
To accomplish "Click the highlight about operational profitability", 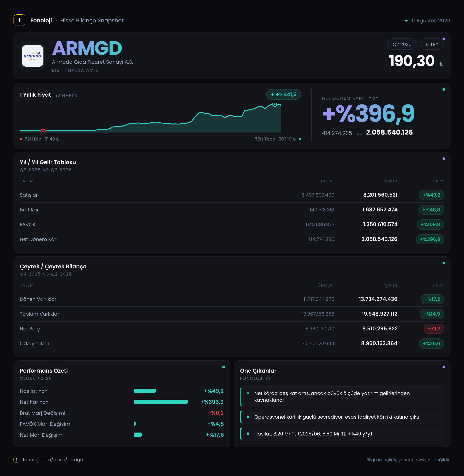I will [x=342, y=417].
